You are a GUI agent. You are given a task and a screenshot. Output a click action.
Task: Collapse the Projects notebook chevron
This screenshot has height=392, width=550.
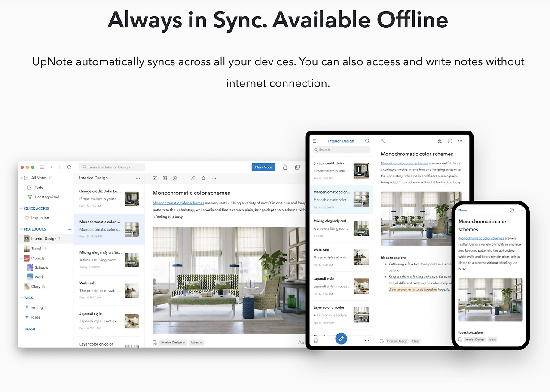click(x=21, y=258)
